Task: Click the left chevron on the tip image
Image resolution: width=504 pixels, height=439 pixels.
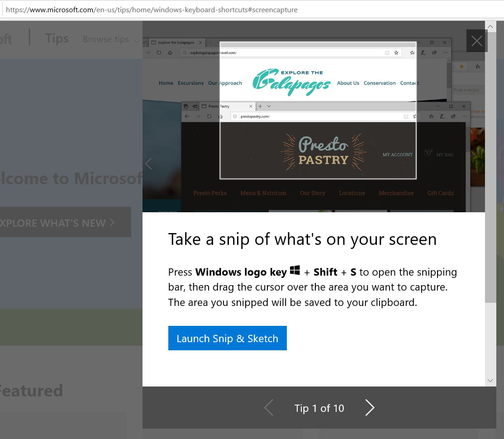Action: [148, 163]
